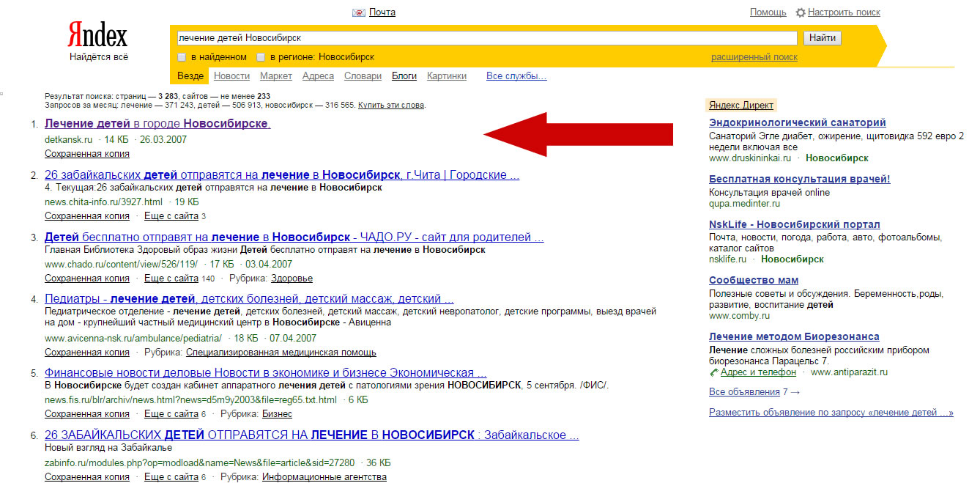Open the «Сообщество мам» ad
This screenshot has width=980, height=483.
click(x=754, y=280)
